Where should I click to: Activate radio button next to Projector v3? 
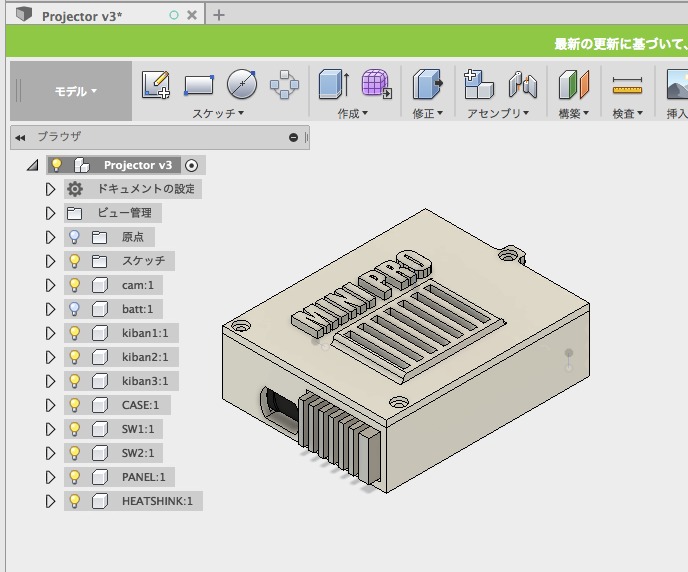[192, 165]
